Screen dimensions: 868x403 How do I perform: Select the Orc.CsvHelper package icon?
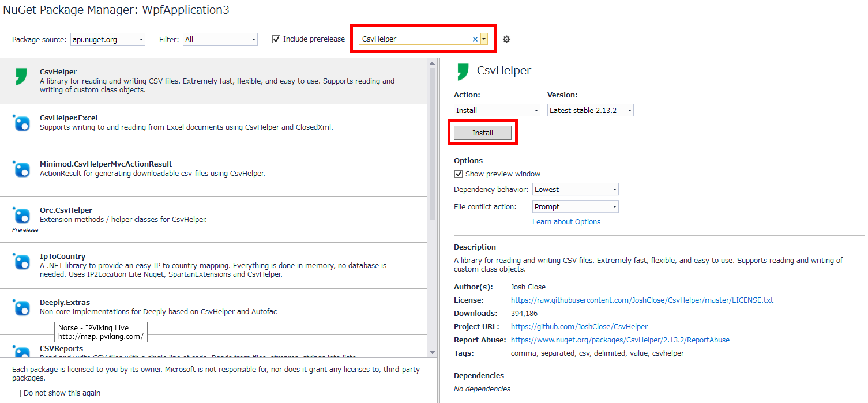21,215
